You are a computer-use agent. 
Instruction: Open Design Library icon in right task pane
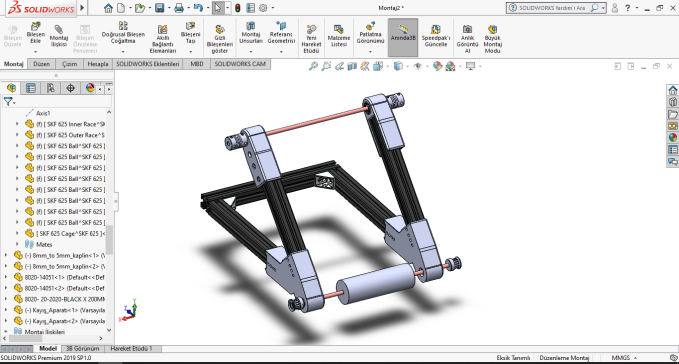673,102
